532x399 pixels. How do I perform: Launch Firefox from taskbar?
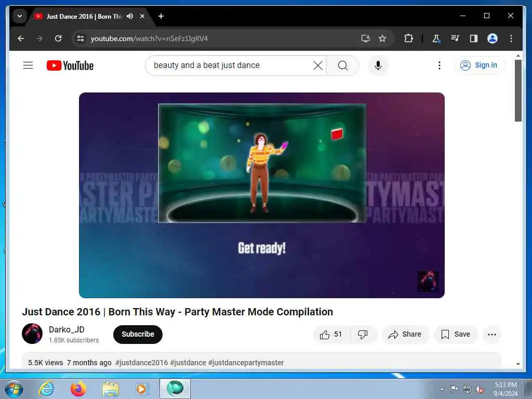pos(78,389)
